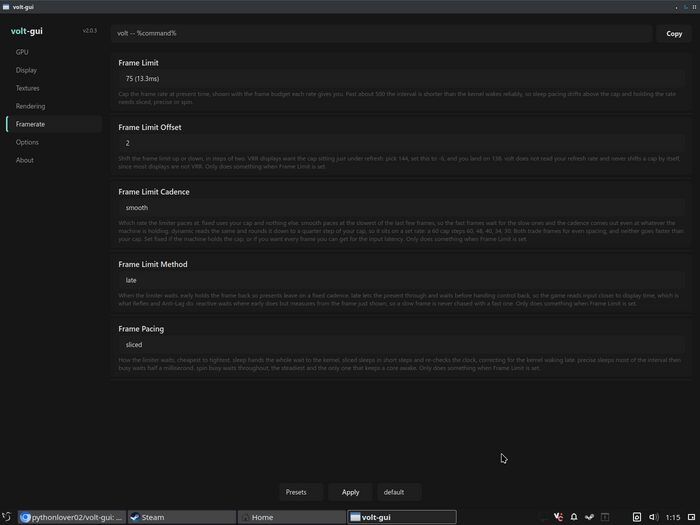Click the Frame Pacing heading
The image size is (700, 525).
[141, 329]
